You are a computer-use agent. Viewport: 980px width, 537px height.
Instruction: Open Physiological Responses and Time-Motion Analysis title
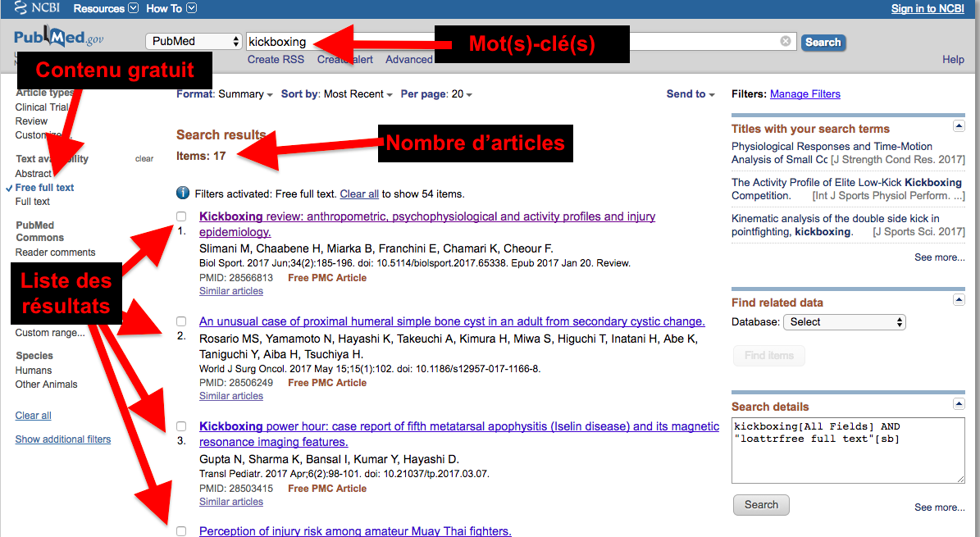click(832, 152)
